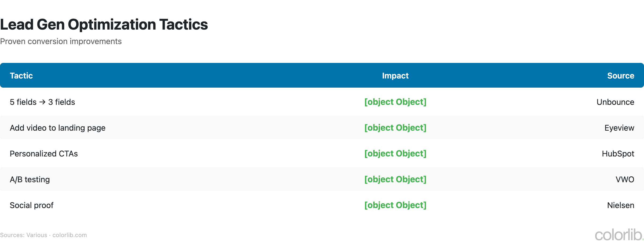Click the HubSpot source cell
This screenshot has height=250, width=644.
tap(618, 154)
